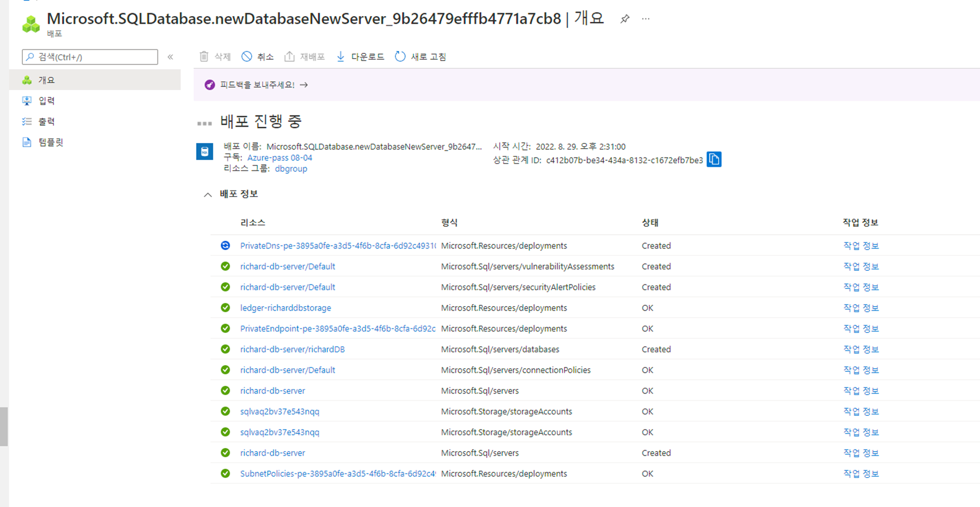Collapse the 배포 정보 section chevron
The image size is (980, 507).
tap(208, 195)
